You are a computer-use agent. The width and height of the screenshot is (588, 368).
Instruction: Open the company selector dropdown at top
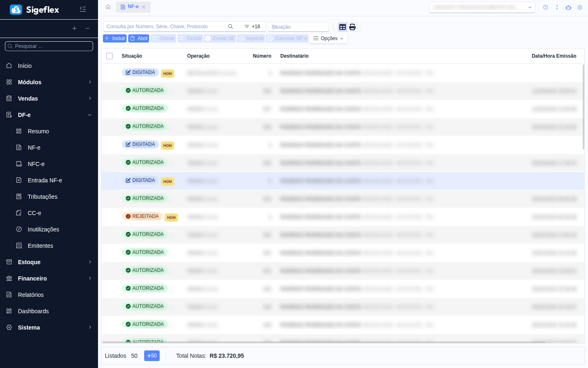click(x=482, y=7)
